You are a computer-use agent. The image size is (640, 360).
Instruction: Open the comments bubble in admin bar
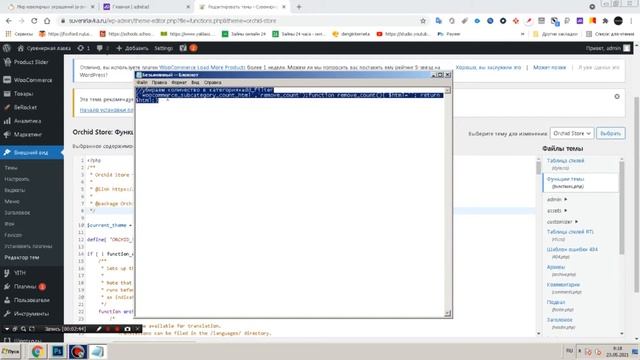click(x=102, y=48)
